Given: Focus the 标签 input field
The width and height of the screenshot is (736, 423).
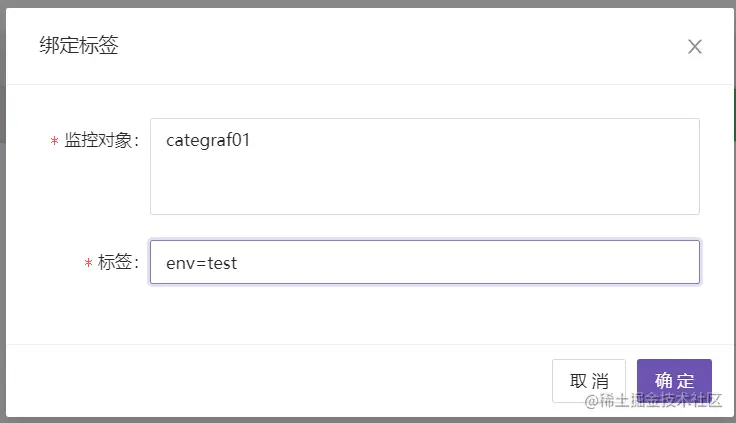Looking at the screenshot, I should coord(425,262).
